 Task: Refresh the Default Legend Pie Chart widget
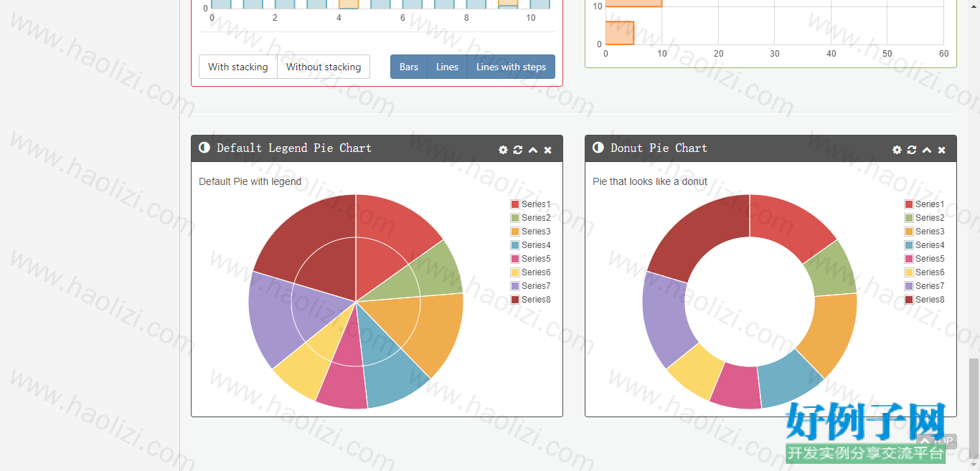pyautogui.click(x=518, y=150)
